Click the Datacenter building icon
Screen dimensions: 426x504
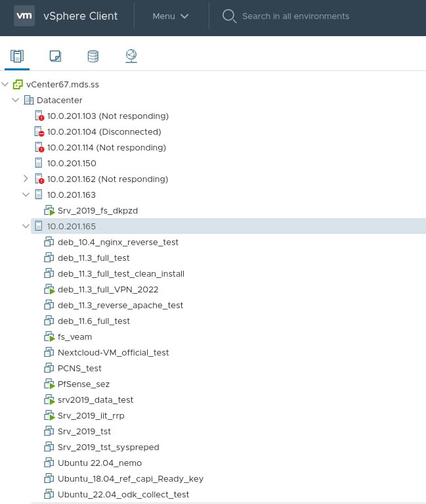(x=29, y=100)
